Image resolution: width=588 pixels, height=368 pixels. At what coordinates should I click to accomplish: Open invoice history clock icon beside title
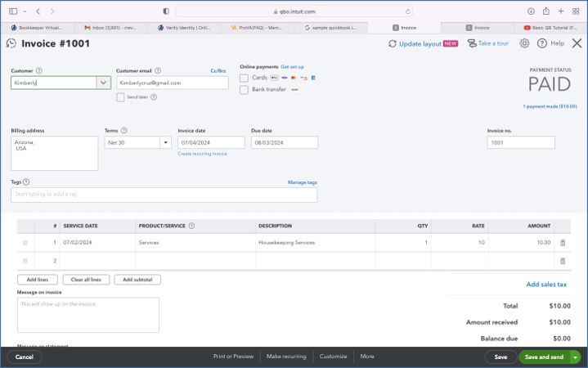(11, 43)
